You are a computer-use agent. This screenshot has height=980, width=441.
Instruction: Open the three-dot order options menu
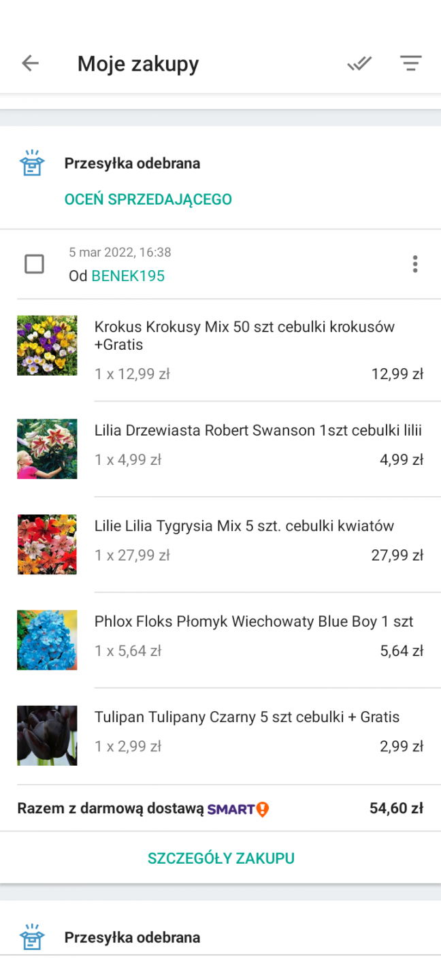(x=415, y=264)
